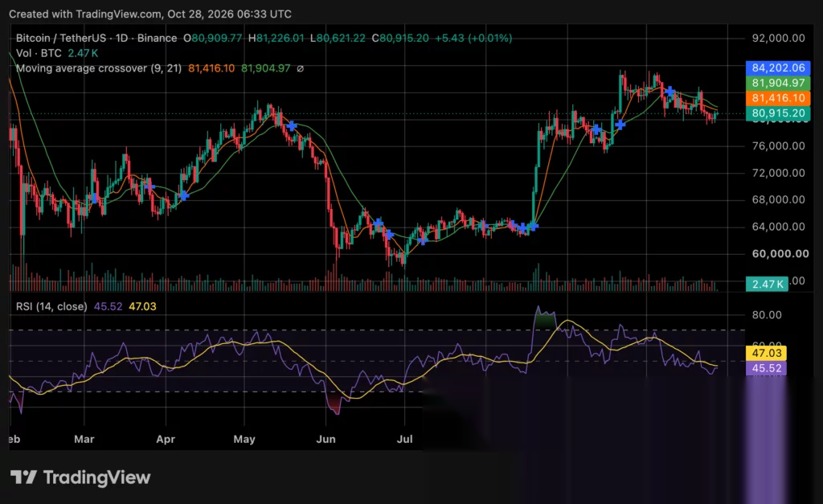823x504 pixels.
Task: Click the yellow 47.03 RSI axis label
Action: click(766, 353)
